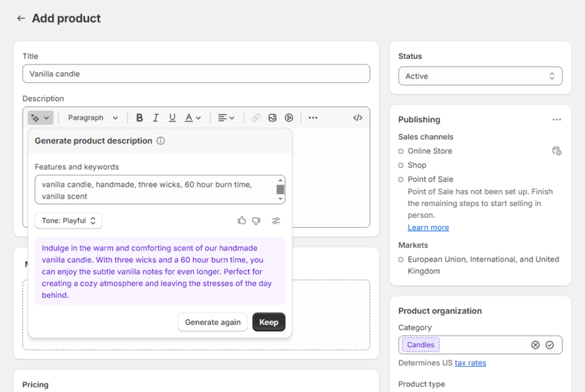
Task: Give thumbs up to the generated description
Action: [x=241, y=221]
